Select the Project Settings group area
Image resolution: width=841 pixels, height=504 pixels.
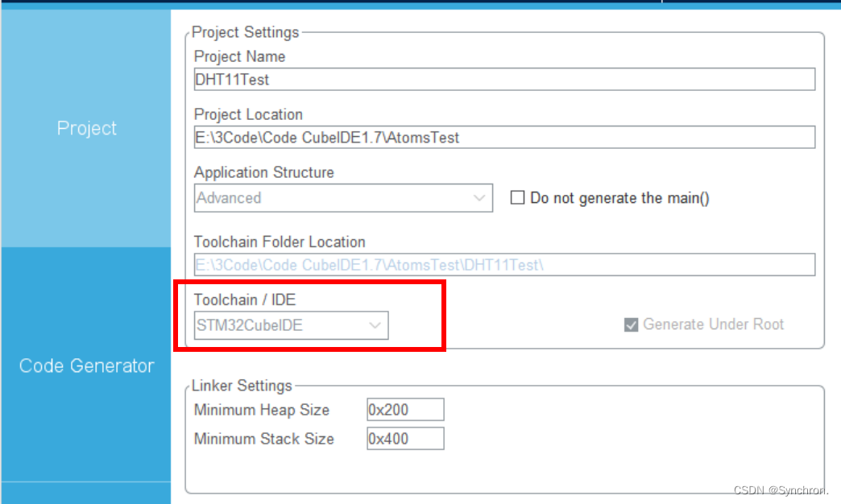click(246, 32)
